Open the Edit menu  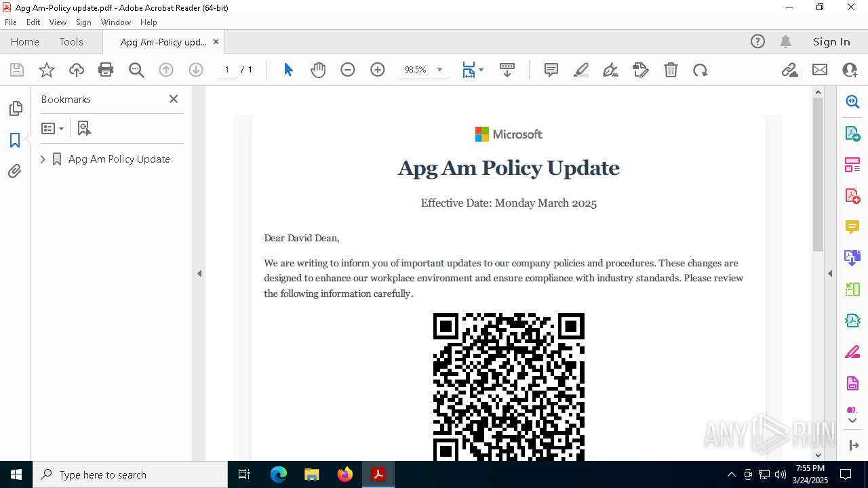pyautogui.click(x=33, y=22)
